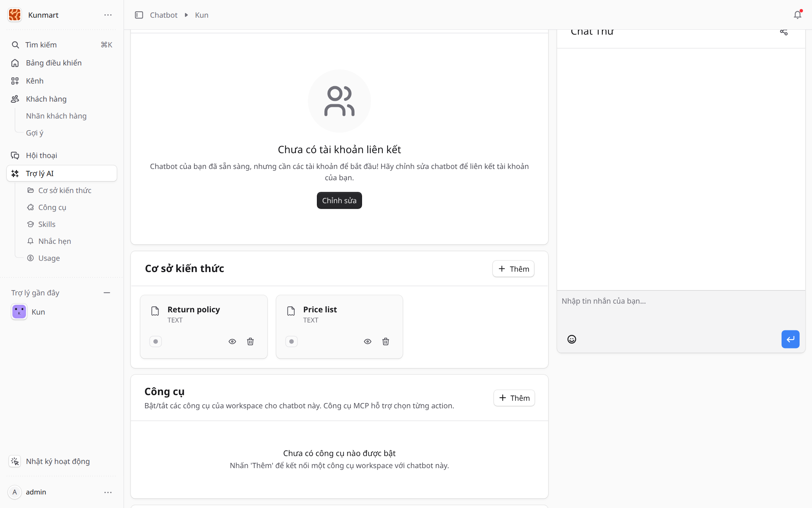Click the admin avatar
Viewport: 812px width, 508px height.
point(15,492)
